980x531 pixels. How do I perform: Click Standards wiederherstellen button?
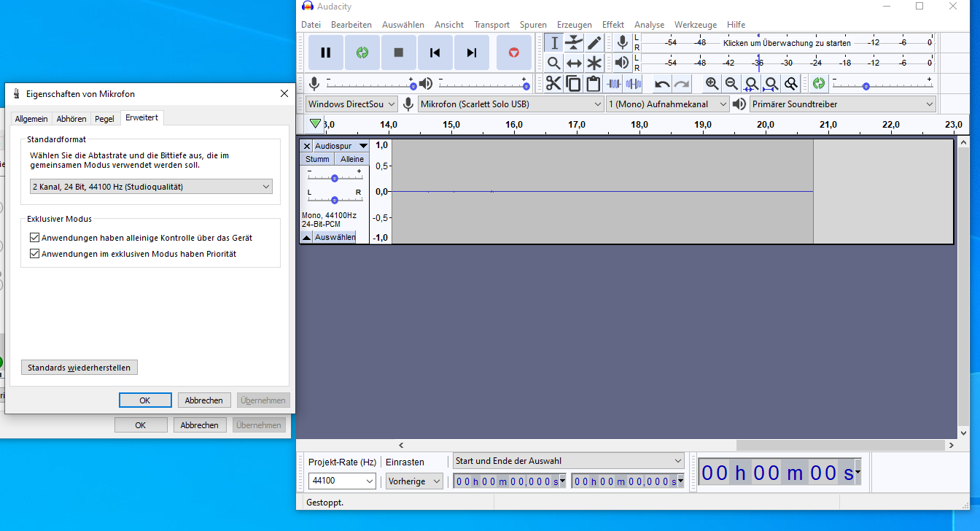tap(79, 368)
